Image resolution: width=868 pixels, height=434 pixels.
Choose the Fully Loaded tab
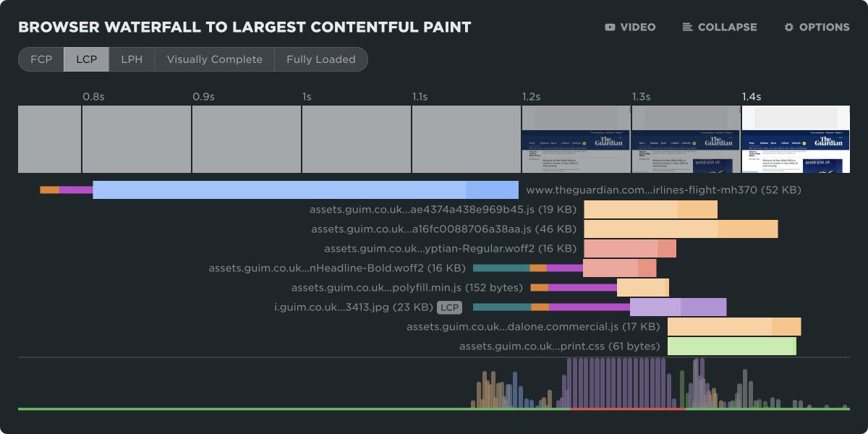pos(320,59)
